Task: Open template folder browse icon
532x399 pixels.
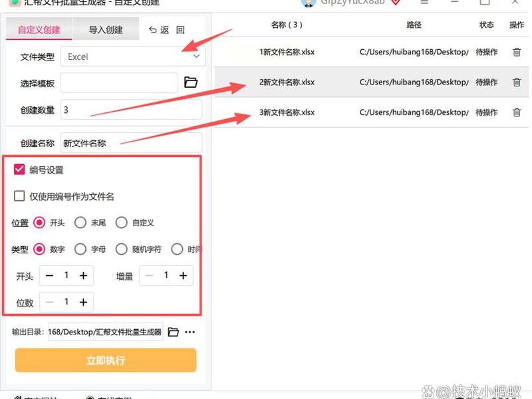Action: [191, 82]
